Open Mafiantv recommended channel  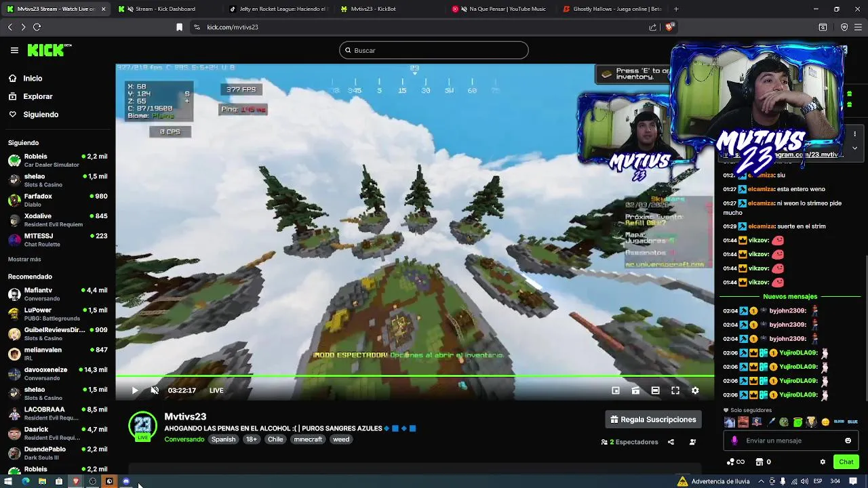tap(58, 294)
